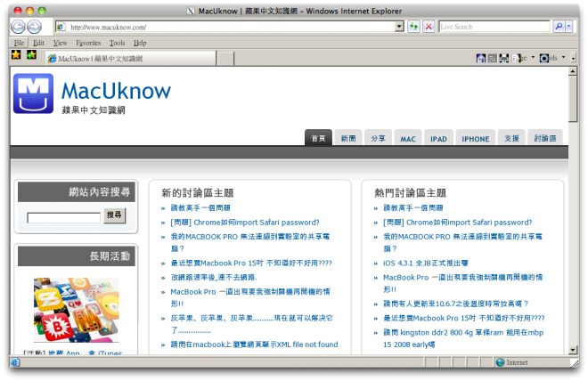The width and height of the screenshot is (588, 381).
Task: Click the 搜尋 search button
Action: [x=115, y=215]
